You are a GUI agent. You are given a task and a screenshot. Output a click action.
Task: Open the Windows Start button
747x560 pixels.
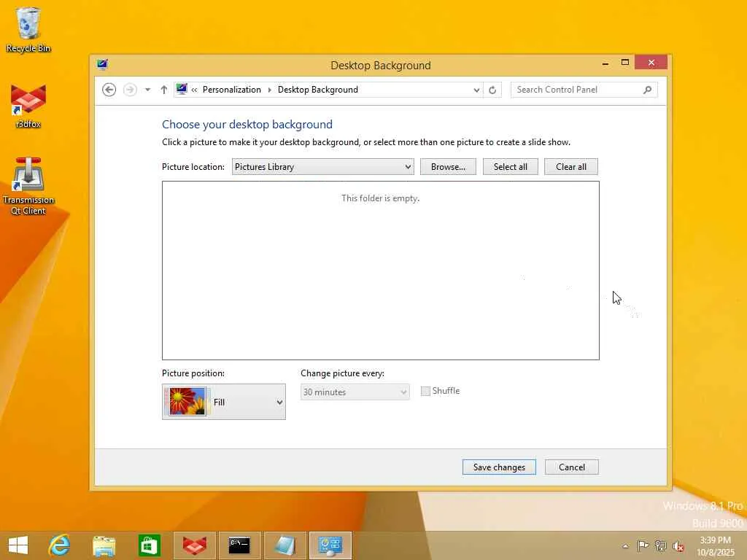[18, 545]
